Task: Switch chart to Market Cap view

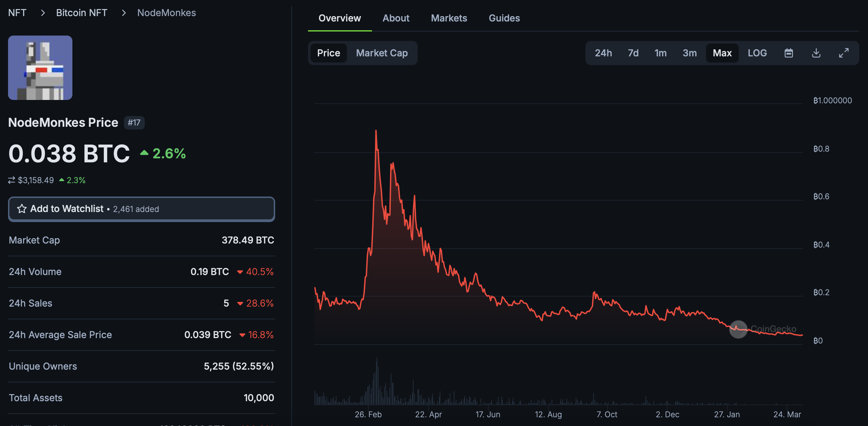Action: click(x=382, y=53)
